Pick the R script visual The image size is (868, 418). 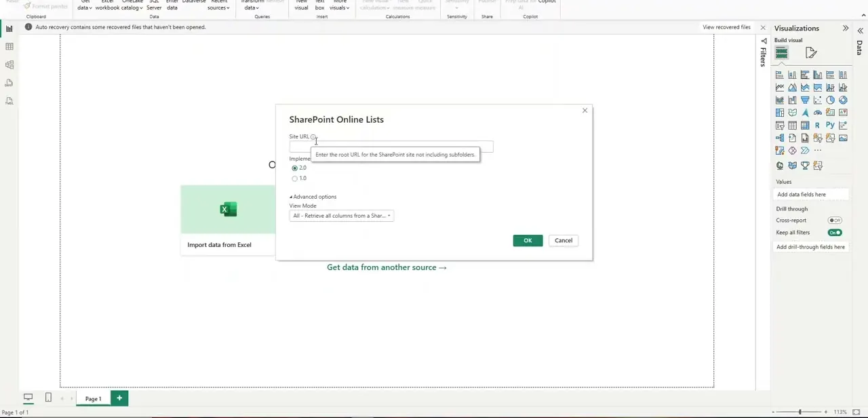[818, 126]
